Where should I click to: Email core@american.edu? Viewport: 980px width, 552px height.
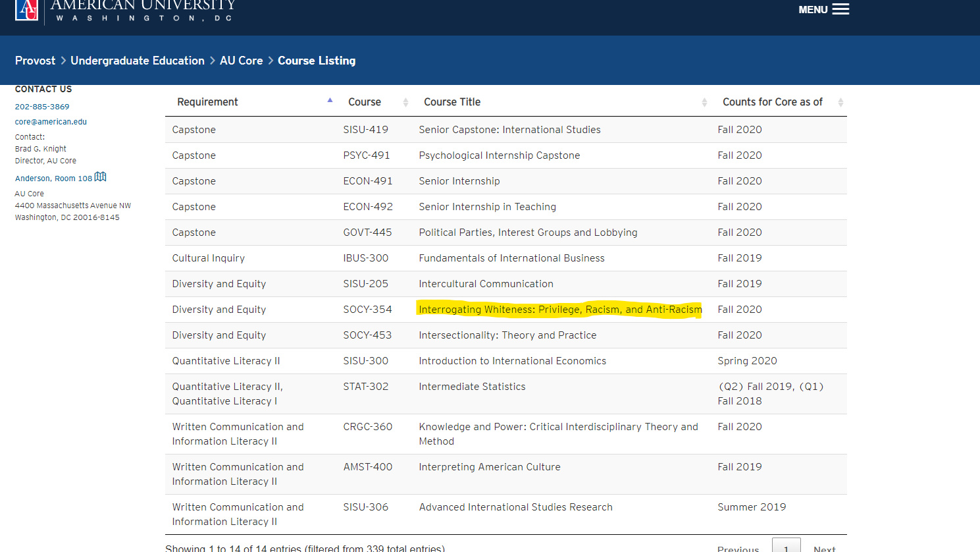(51, 122)
